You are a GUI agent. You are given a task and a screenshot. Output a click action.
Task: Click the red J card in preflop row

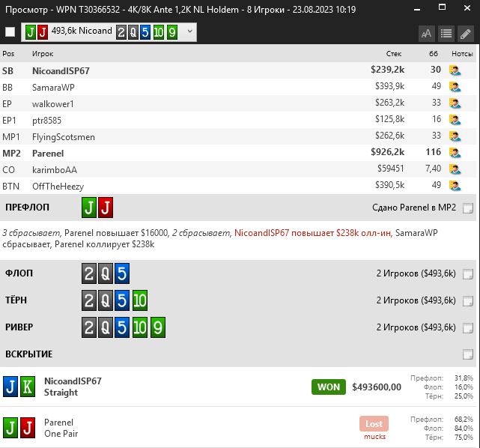pos(106,208)
